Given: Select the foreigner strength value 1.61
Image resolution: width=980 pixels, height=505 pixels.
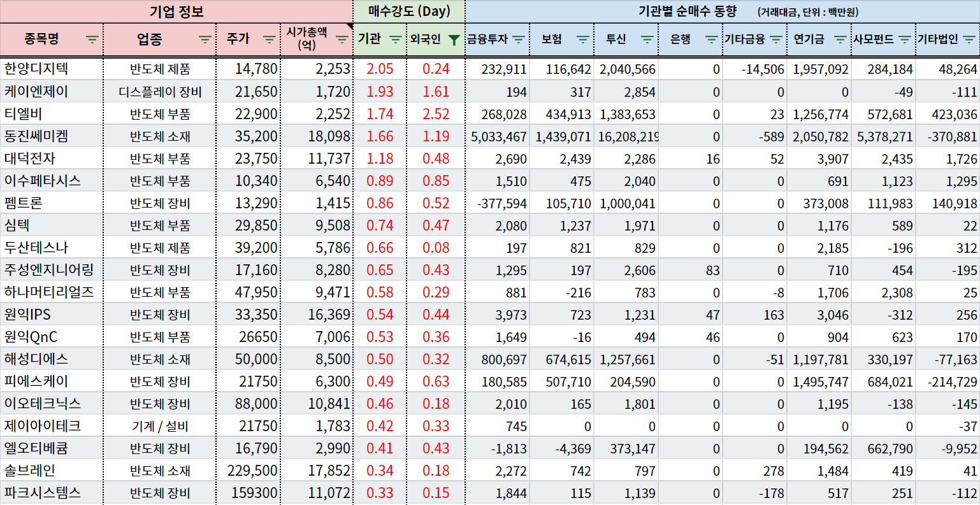Looking at the screenshot, I should coord(436,91).
